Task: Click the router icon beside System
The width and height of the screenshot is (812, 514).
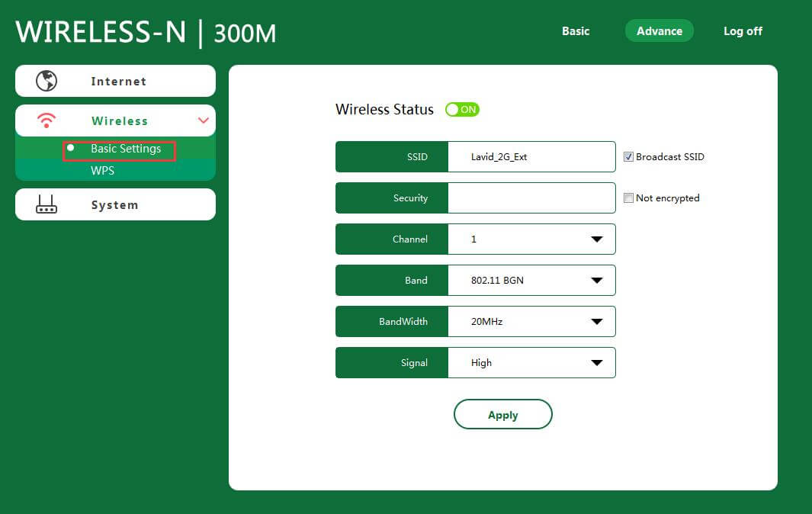Action: click(47, 204)
